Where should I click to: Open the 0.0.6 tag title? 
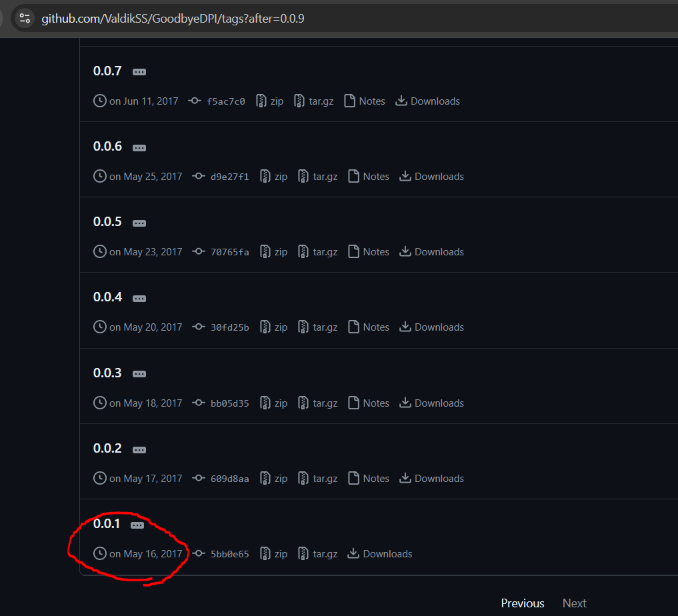tap(108, 147)
